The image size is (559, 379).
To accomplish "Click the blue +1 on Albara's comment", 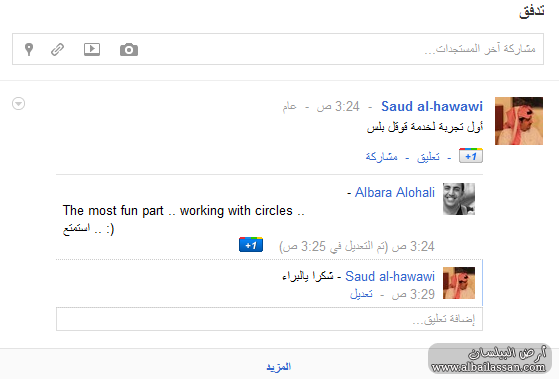I will 251,245.
